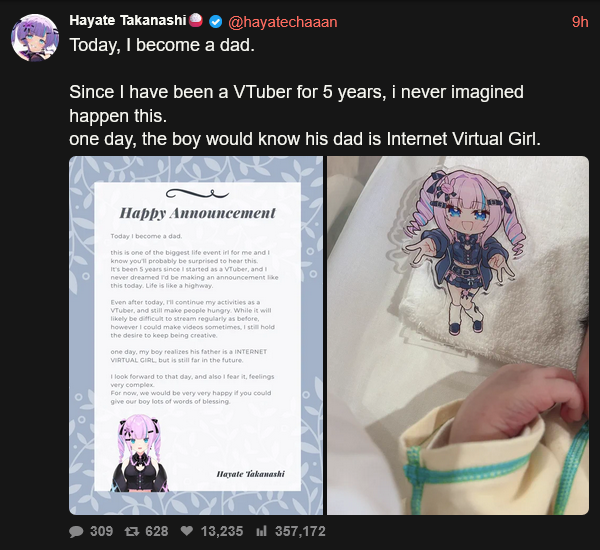The width and height of the screenshot is (600, 550).
Task: Click the 628 retweets count
Action: 157,531
